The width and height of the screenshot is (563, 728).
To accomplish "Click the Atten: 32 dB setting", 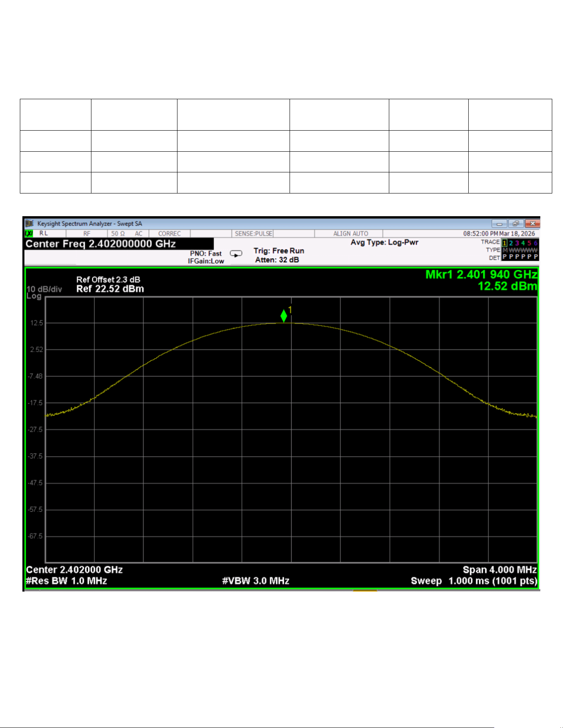I will click(277, 260).
